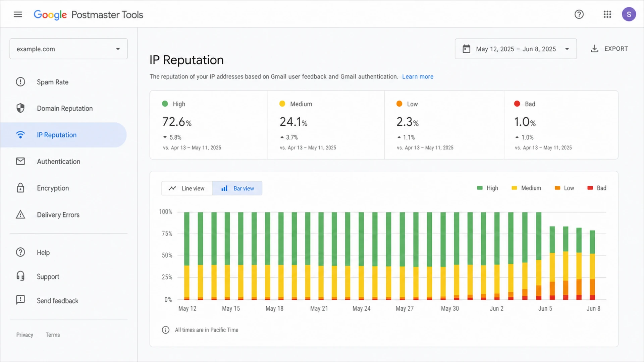Open the example.com domain dropdown

68,49
